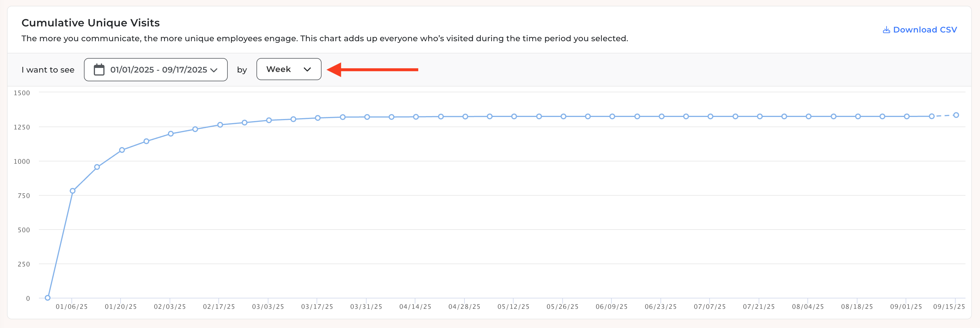Click the 03/17/25 x-axis date label
This screenshot has width=980, height=328.
click(x=317, y=307)
